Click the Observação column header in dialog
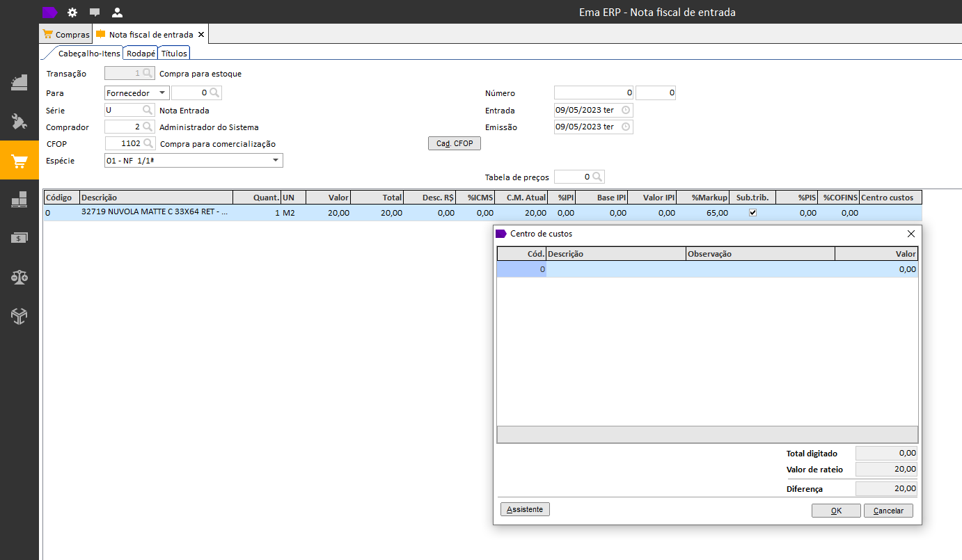962x560 pixels. point(760,254)
